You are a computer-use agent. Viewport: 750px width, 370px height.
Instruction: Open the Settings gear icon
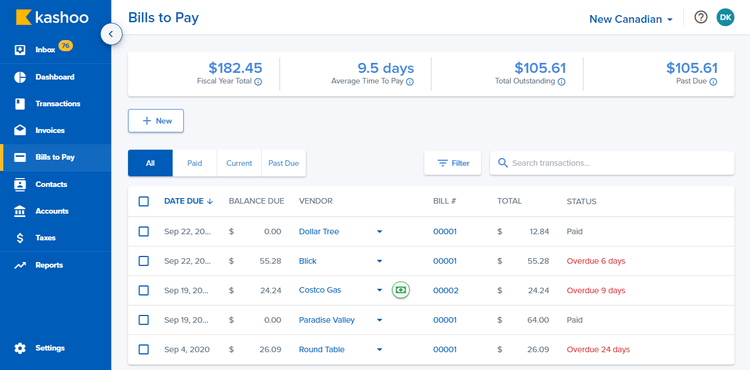20,348
